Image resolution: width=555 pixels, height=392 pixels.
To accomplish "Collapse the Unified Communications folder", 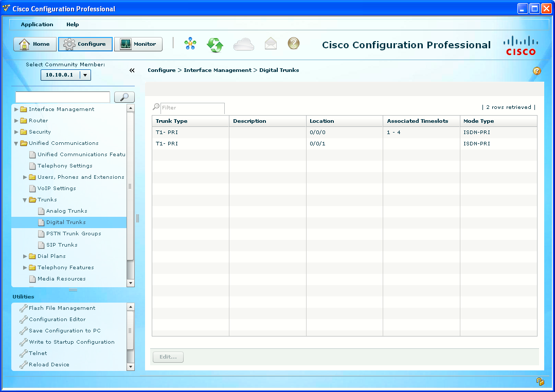I will (x=16, y=143).
